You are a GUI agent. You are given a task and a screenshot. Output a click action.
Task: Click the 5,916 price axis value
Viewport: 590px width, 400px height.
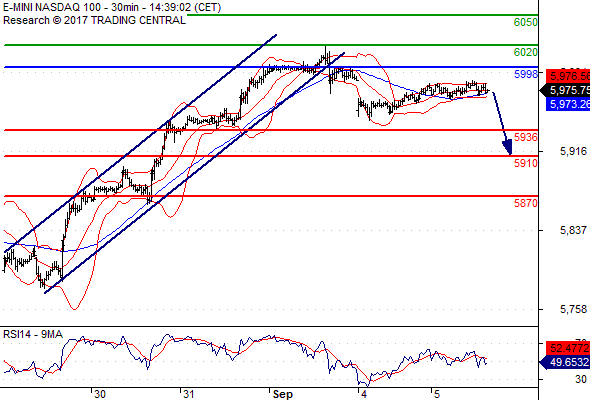click(573, 151)
